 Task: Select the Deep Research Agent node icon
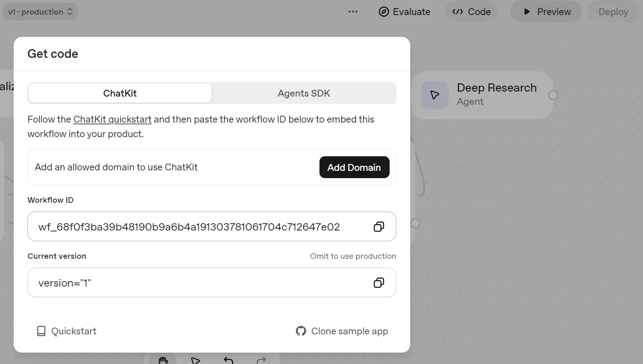point(435,95)
